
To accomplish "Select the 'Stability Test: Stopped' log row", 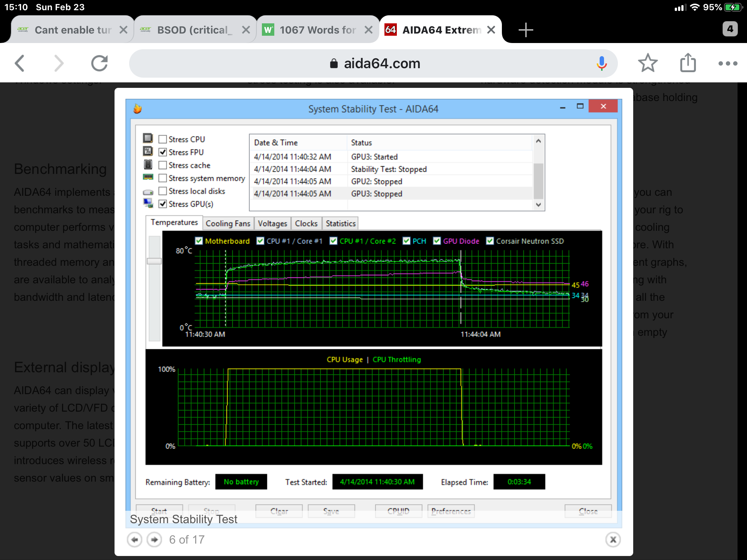I will [391, 169].
